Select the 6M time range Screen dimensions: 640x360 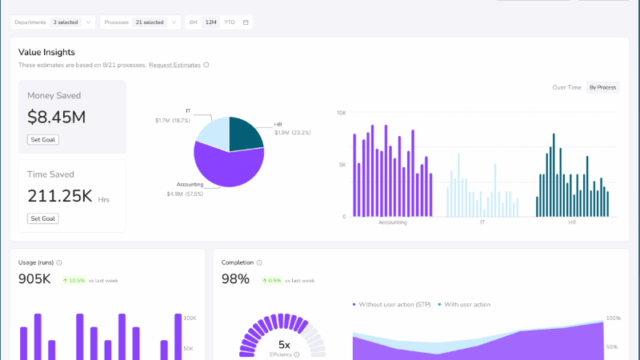point(193,22)
